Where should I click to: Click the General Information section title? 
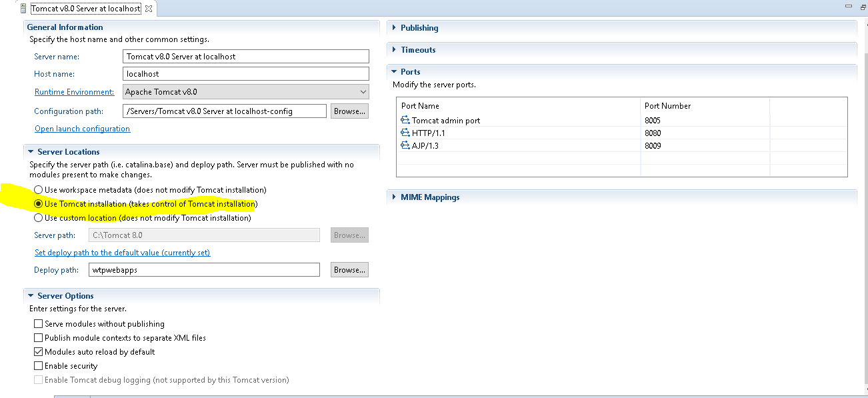(x=65, y=27)
